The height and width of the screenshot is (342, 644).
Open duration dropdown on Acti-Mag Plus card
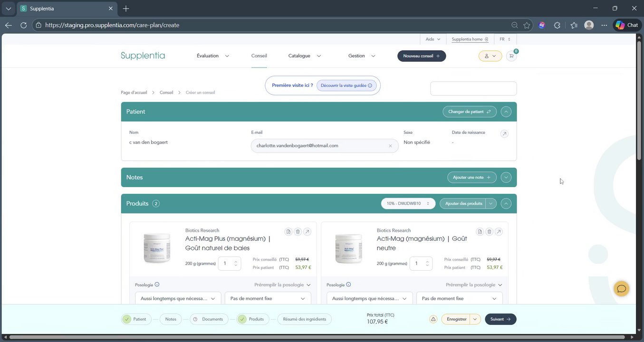(x=178, y=298)
